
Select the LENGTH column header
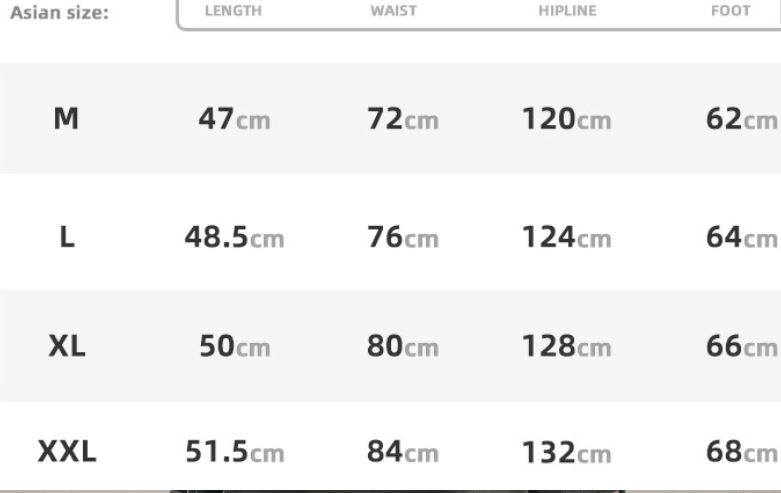(233, 11)
